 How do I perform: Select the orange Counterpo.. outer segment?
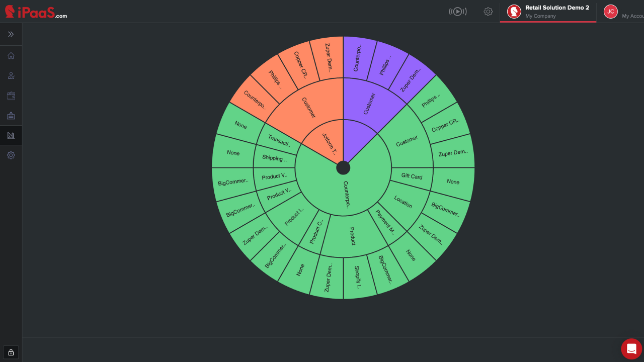(x=256, y=99)
